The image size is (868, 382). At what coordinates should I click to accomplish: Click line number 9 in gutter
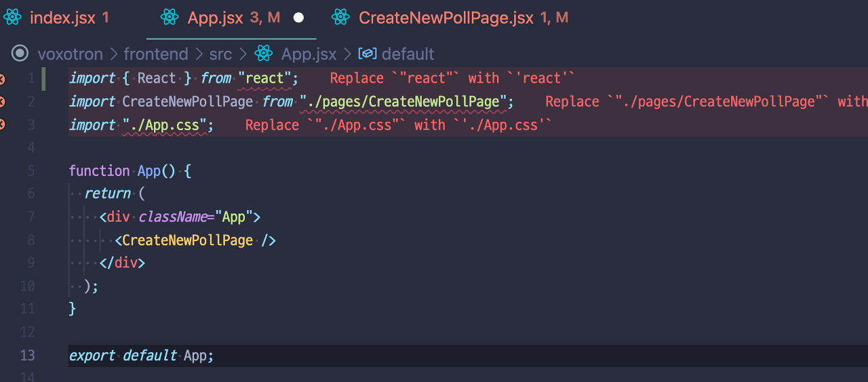(x=31, y=263)
